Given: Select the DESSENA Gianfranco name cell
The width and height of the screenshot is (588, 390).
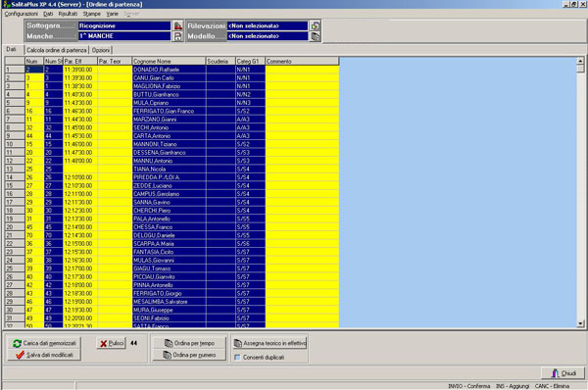Looking at the screenshot, I should pos(169,153).
